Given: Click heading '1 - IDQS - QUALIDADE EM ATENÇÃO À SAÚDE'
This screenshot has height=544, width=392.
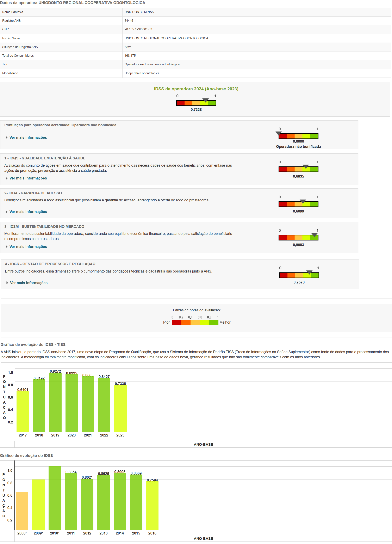Looking at the screenshot, I should point(45,158).
